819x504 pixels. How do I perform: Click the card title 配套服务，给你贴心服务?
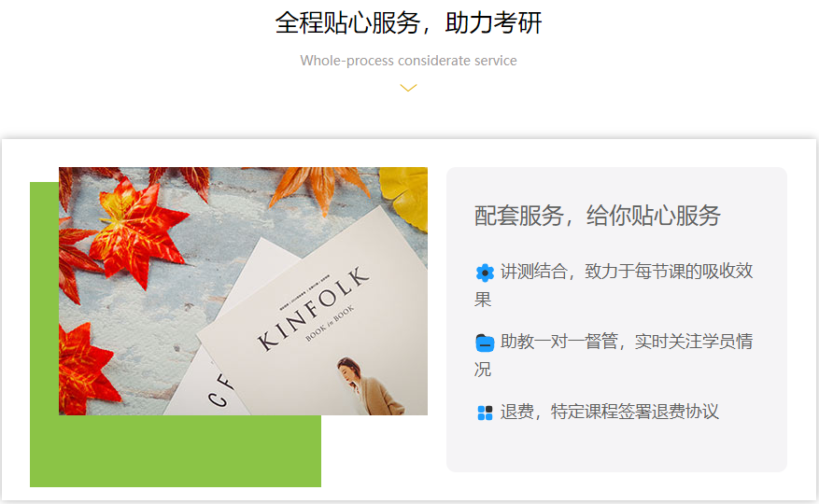[598, 216]
